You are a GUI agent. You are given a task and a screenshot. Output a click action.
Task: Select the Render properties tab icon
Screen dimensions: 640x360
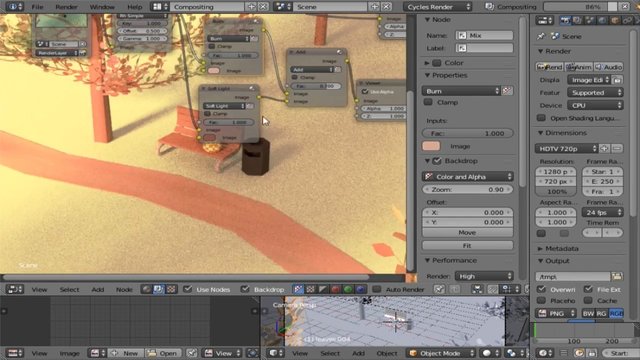pos(565,20)
